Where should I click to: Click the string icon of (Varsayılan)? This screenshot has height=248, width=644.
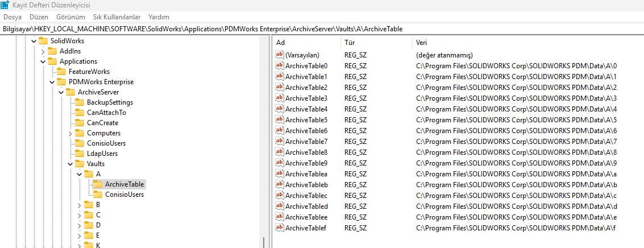click(x=279, y=55)
